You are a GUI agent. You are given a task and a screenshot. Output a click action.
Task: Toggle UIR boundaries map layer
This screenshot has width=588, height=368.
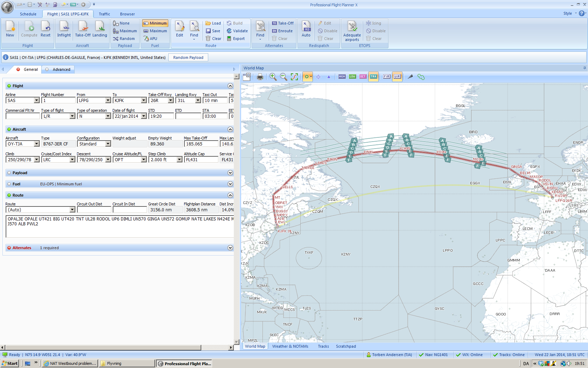pyautogui.click(x=397, y=77)
